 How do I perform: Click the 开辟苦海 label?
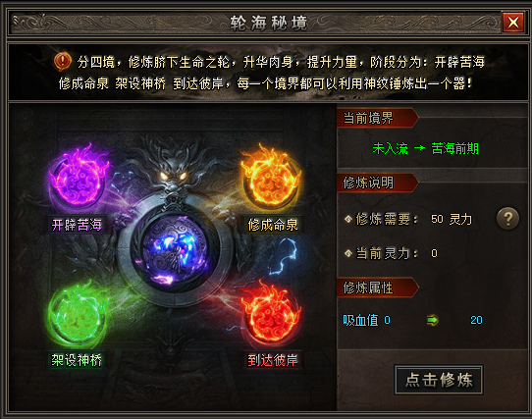coord(77,225)
